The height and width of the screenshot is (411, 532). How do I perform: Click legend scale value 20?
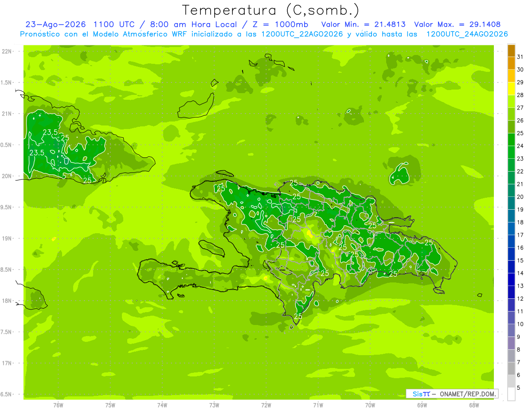coord(520,197)
